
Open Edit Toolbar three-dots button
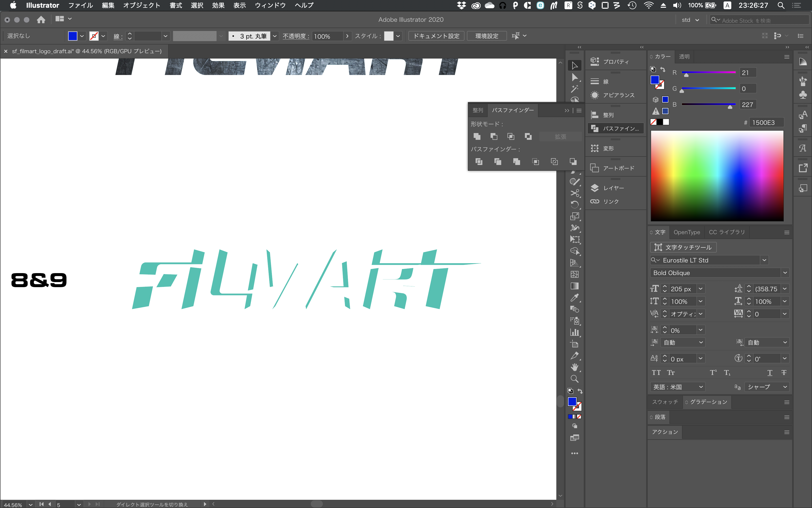[574, 453]
